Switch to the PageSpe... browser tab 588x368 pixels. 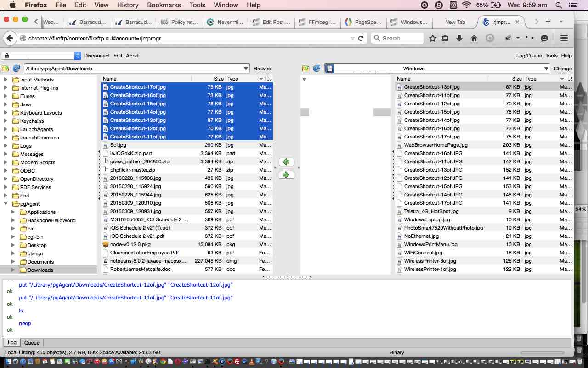(363, 22)
